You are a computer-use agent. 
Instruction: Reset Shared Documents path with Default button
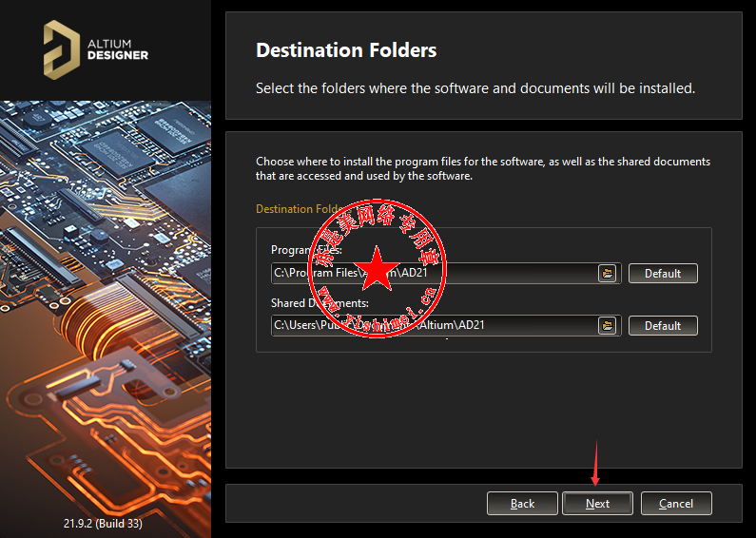click(x=663, y=325)
